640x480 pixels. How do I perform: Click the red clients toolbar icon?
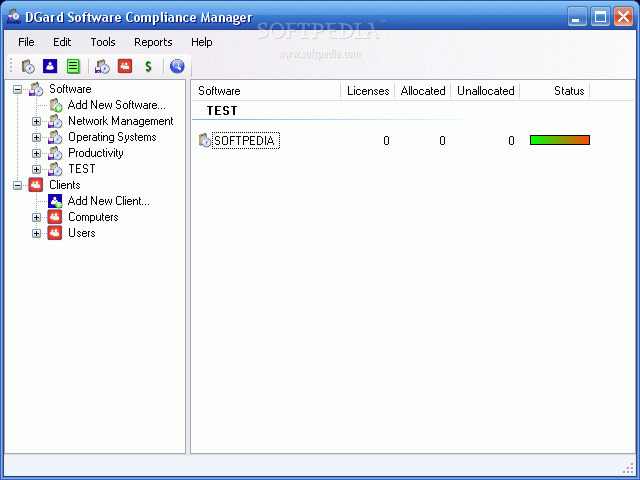point(125,66)
